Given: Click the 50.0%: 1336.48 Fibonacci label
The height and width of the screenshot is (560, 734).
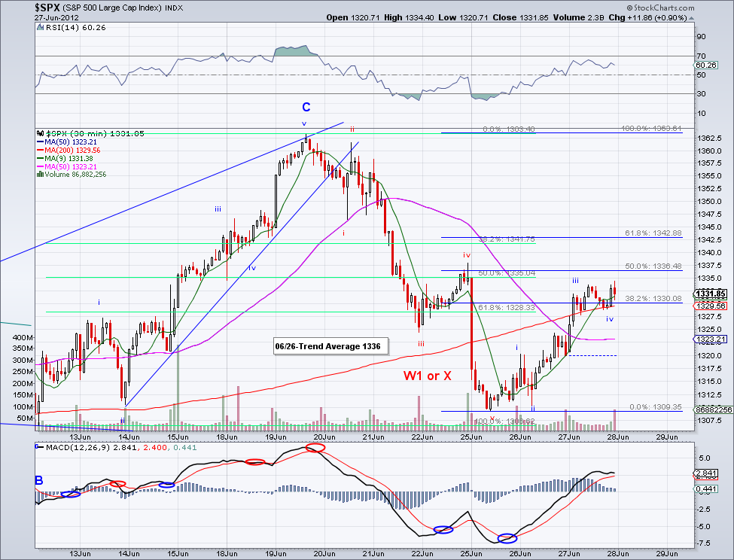Looking at the screenshot, I should click(653, 266).
